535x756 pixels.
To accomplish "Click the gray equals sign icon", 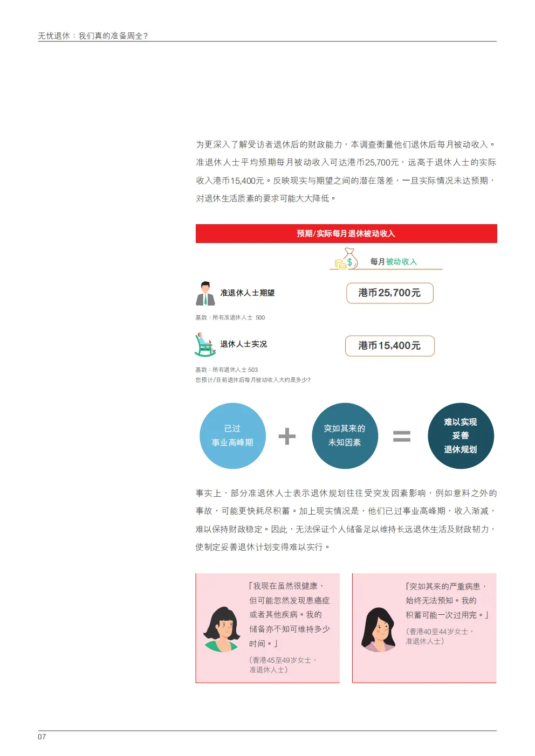I will click(x=402, y=436).
